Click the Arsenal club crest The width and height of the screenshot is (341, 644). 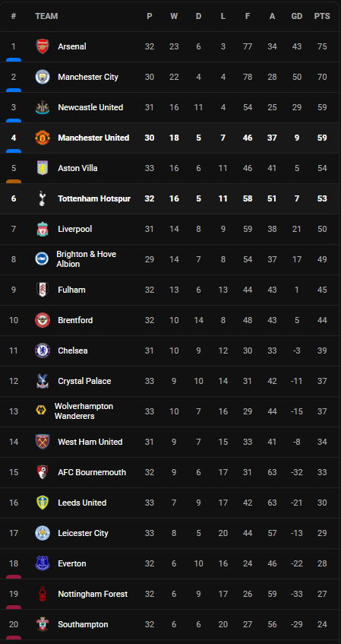point(43,46)
